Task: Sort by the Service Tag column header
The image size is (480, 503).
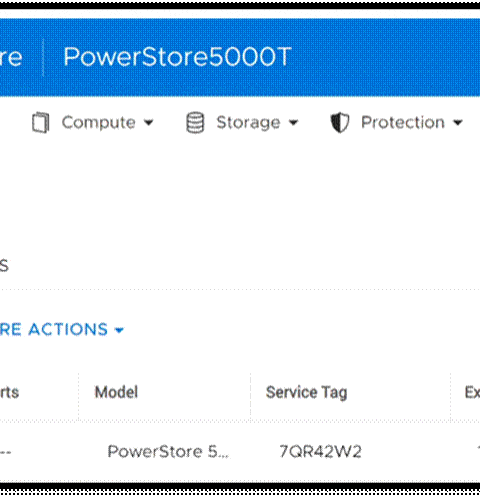Action: click(x=307, y=392)
